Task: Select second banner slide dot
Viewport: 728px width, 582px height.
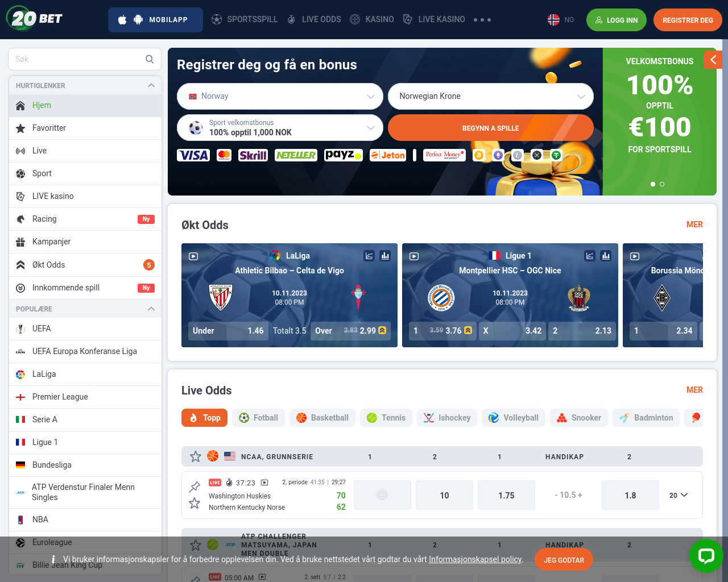Action: 662,184
